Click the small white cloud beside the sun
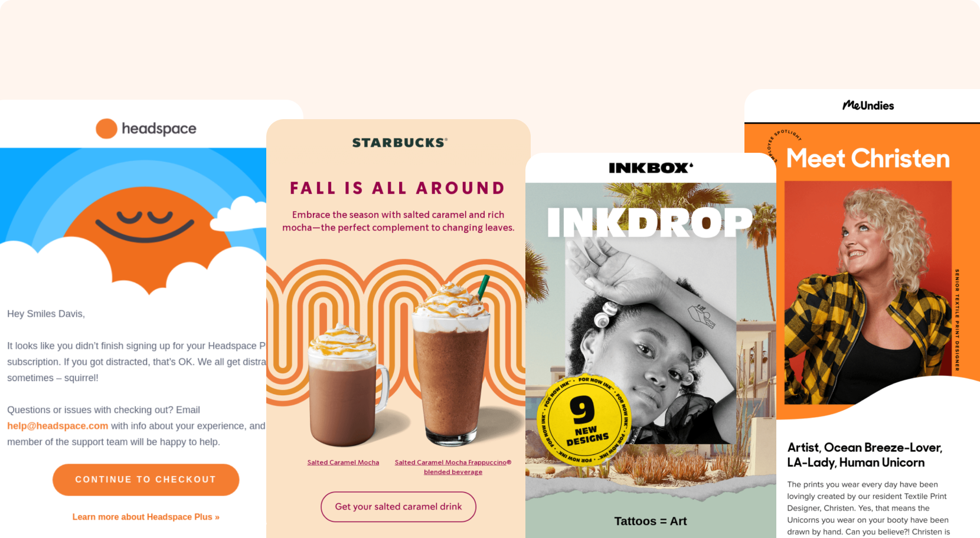980x538 pixels. point(238,214)
